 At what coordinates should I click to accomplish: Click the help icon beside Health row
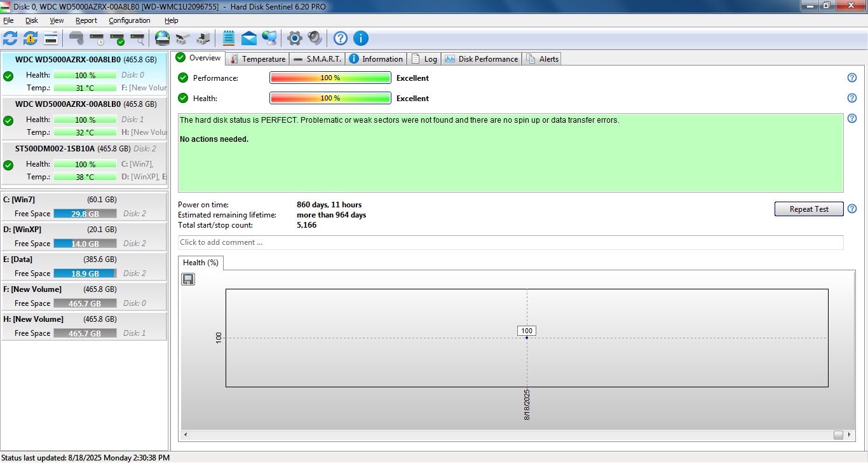coord(852,98)
